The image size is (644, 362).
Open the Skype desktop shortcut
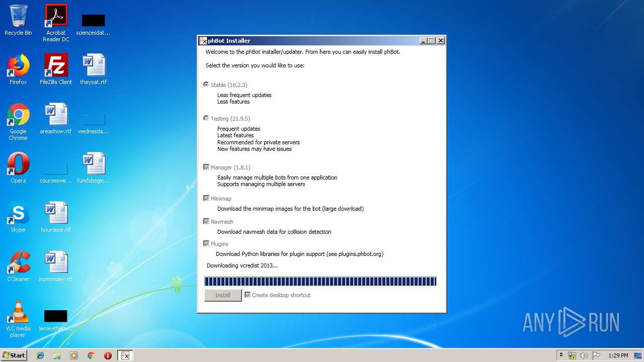click(18, 217)
